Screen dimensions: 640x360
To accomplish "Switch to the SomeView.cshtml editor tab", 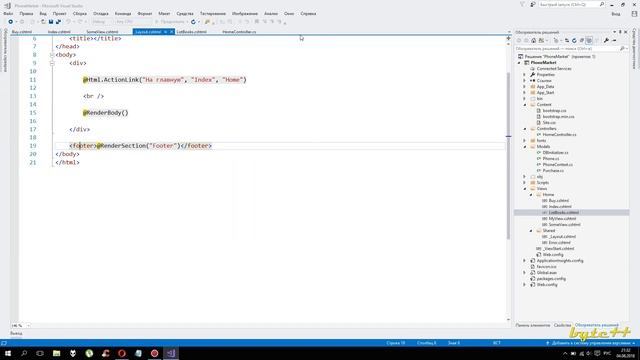I will point(102,31).
